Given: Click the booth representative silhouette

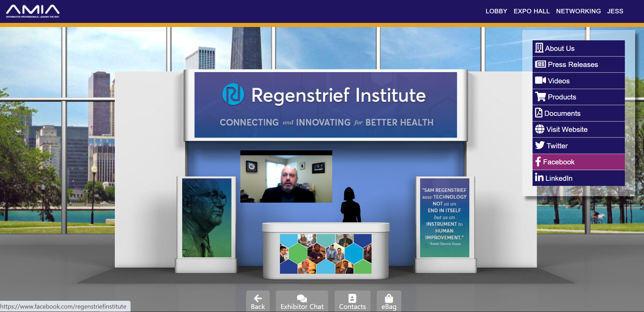Looking at the screenshot, I should (x=350, y=205).
